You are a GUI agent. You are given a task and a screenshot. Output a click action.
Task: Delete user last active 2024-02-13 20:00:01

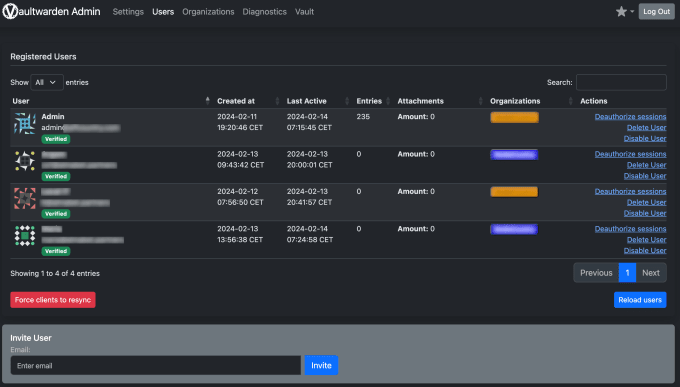[x=647, y=165]
